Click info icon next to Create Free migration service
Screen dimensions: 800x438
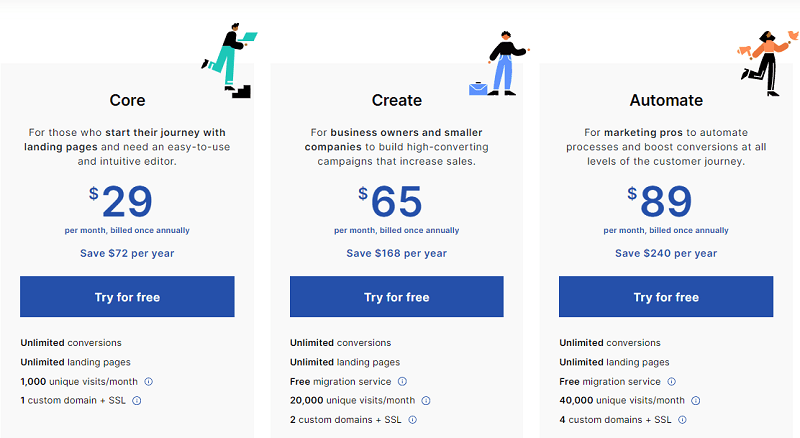[402, 381]
